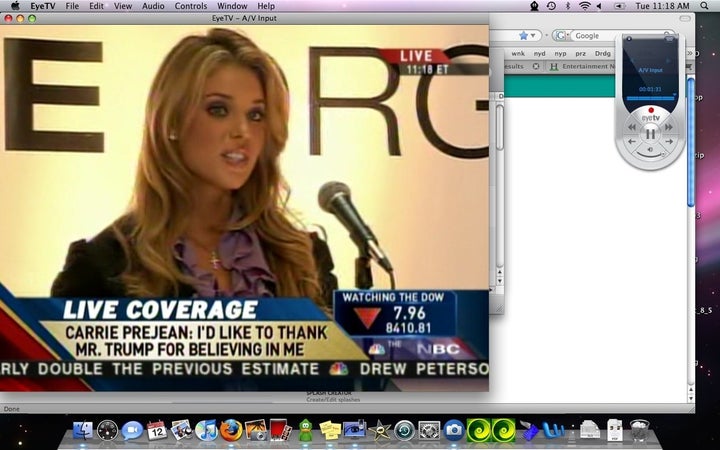This screenshot has width=720, height=450.
Task: Adjust the curved volume slider on the remote
Action: pyautogui.click(x=650, y=157)
